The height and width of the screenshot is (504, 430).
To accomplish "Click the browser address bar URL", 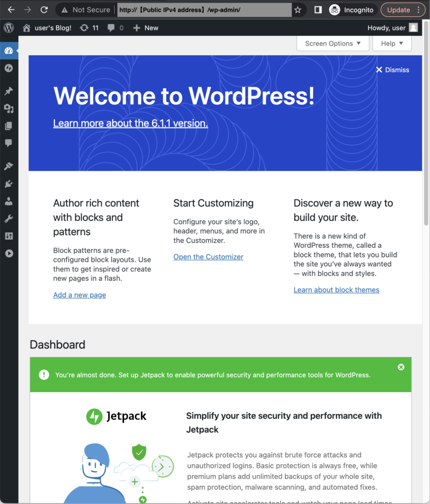I will point(204,10).
